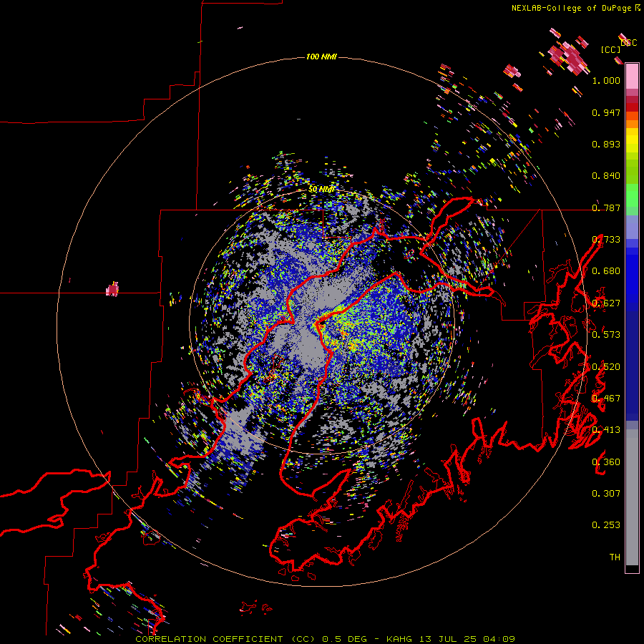
Task: Select the 0.840 colorbar value label
Action: point(606,176)
